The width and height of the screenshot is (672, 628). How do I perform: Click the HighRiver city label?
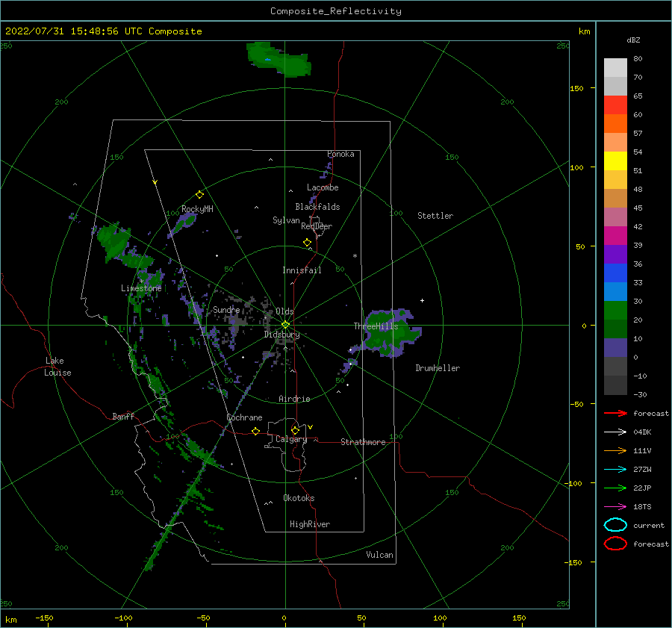[310, 524]
